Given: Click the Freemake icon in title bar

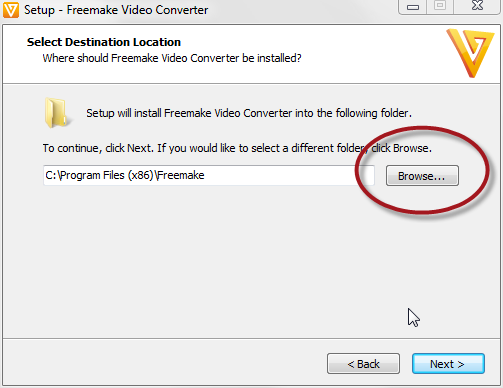Looking at the screenshot, I should pos(10,9).
